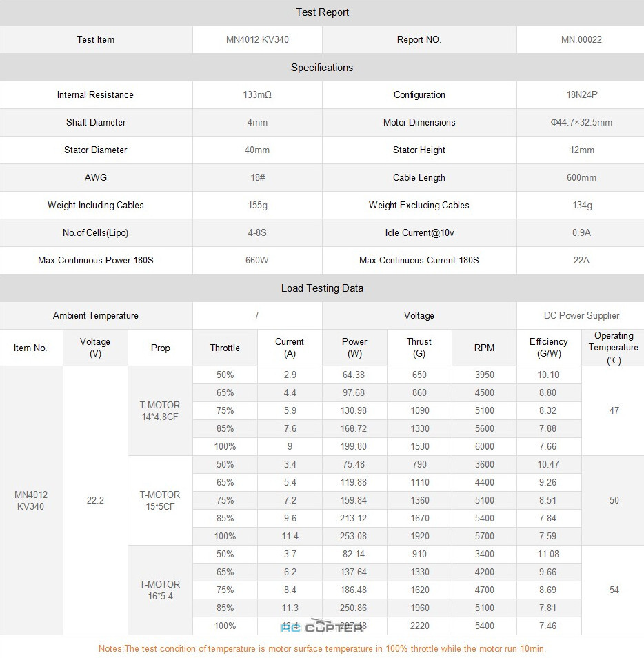Click efficiency value '7.46'

[x=548, y=626]
